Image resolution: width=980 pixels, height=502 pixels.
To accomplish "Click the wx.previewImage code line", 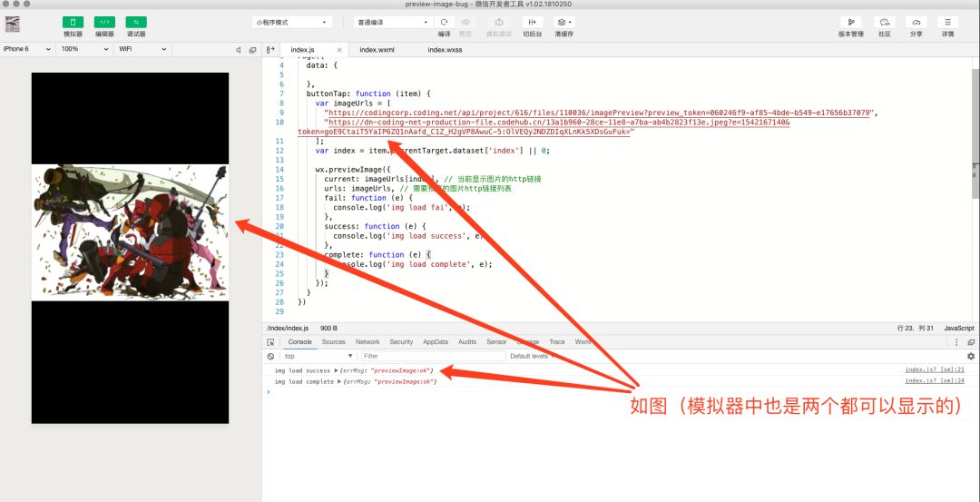I will click(352, 170).
